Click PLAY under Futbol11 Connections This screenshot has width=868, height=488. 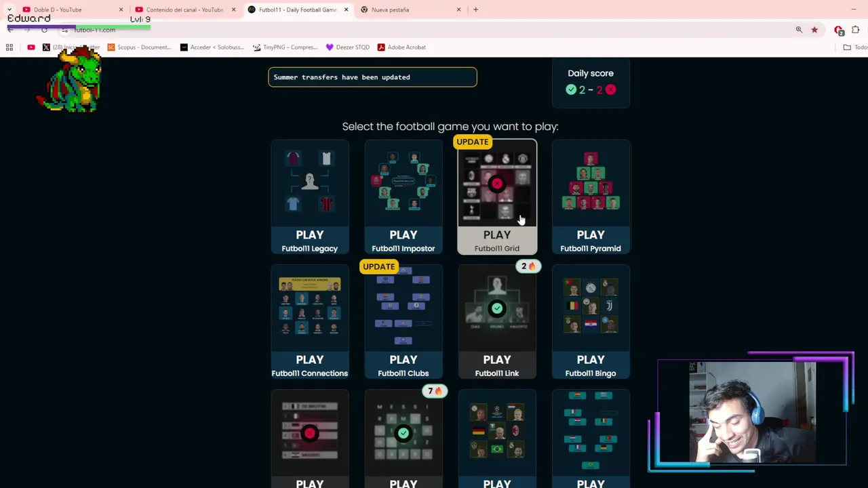tap(310, 359)
